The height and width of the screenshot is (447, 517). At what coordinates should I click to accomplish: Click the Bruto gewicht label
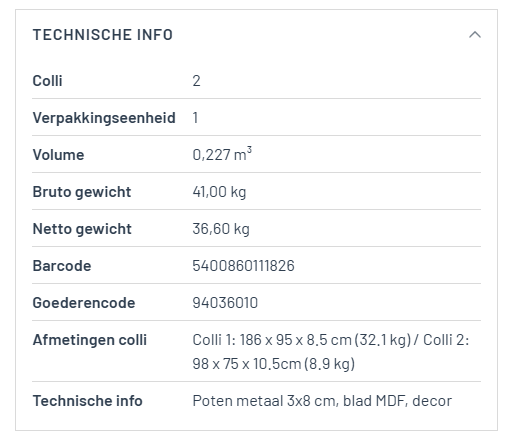coord(82,192)
